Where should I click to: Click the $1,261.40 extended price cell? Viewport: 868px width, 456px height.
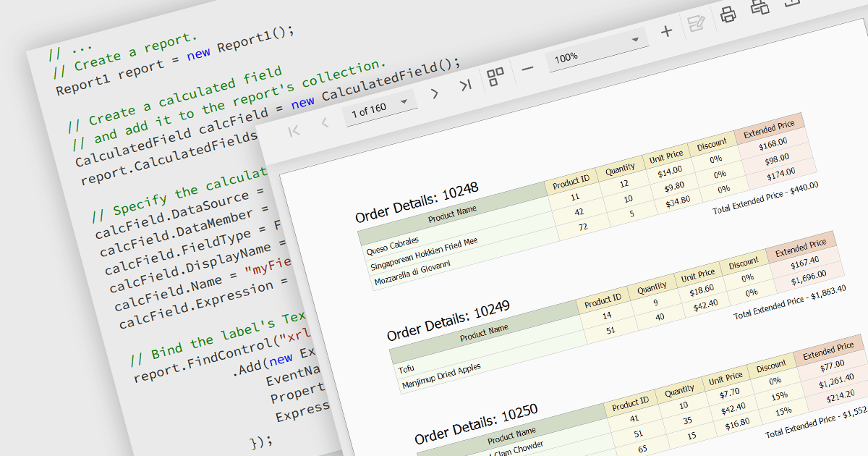(835, 381)
